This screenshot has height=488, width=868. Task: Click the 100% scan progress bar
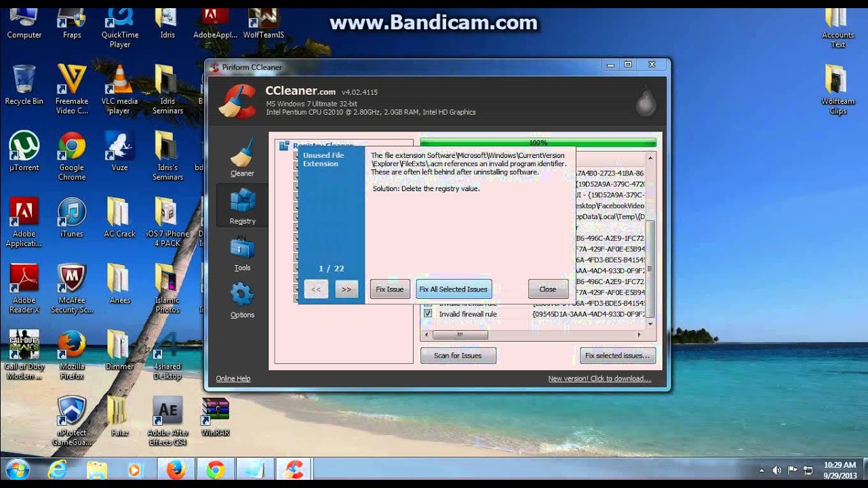pos(538,142)
